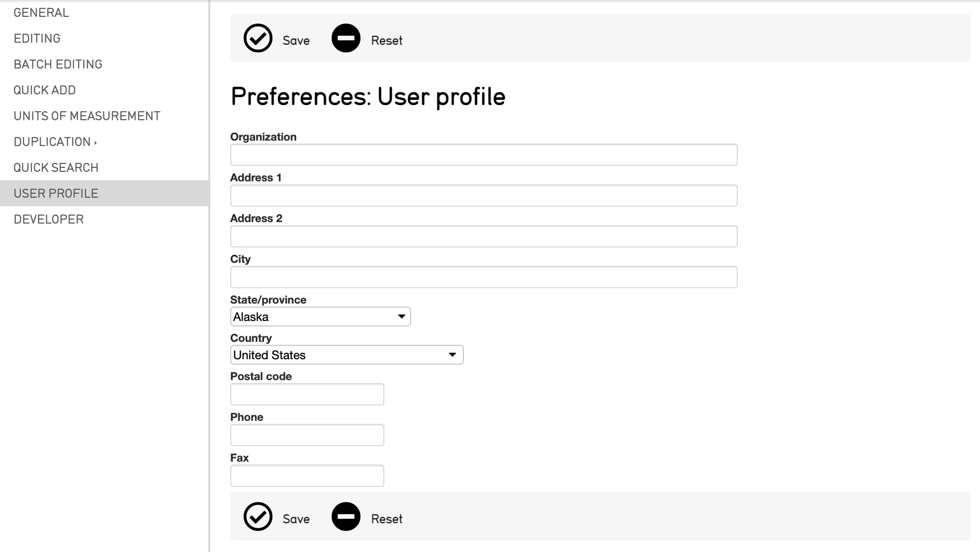This screenshot has height=552, width=980.
Task: Click the Save checkmark icon at the bottom
Action: [x=258, y=517]
